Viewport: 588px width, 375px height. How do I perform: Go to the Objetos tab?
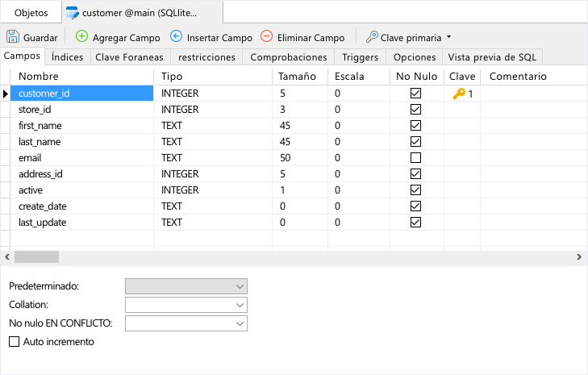coord(31,13)
